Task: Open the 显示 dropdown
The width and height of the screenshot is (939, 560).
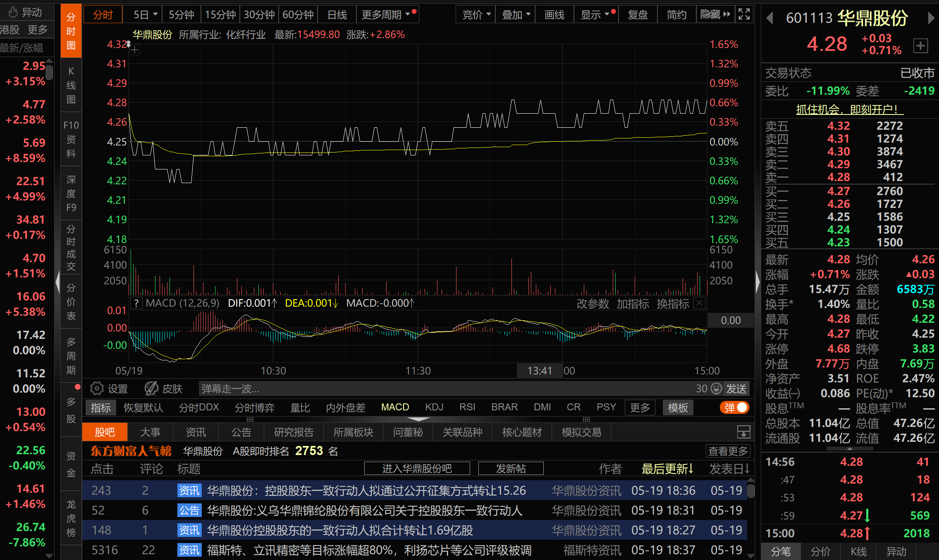Action: point(597,15)
